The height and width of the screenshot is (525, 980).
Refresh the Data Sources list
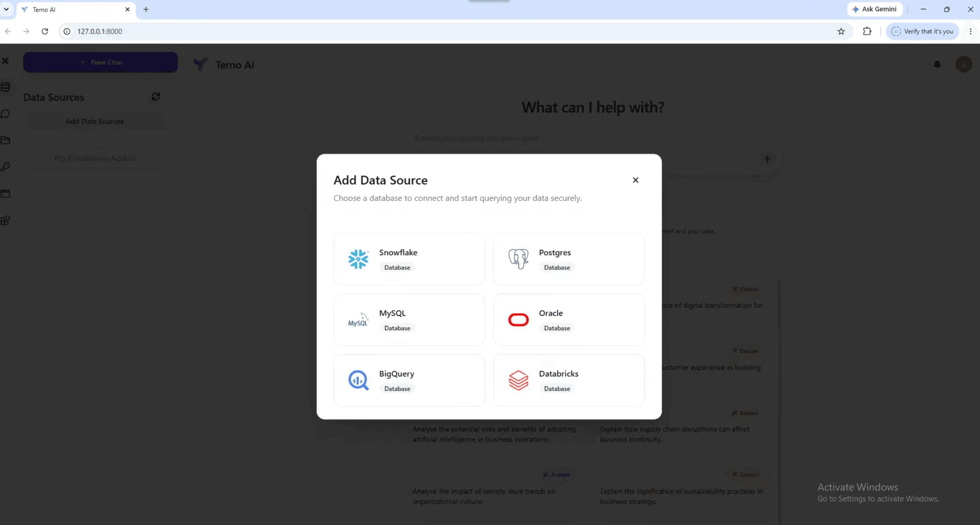(x=156, y=97)
